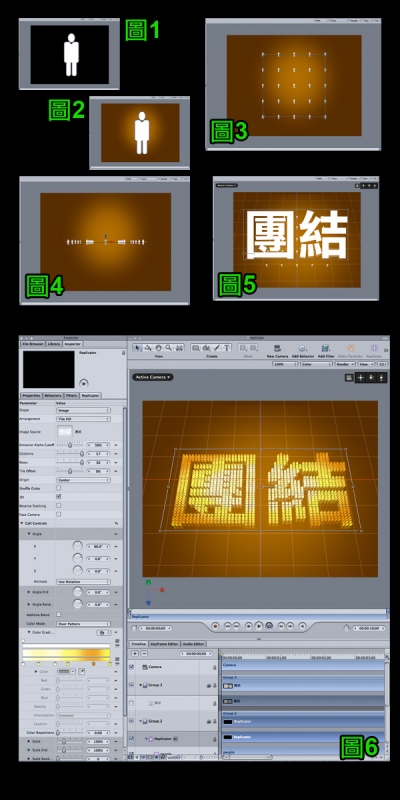Toggle Group 3 visibility checkbox
The image size is (400, 800).
tap(131, 685)
